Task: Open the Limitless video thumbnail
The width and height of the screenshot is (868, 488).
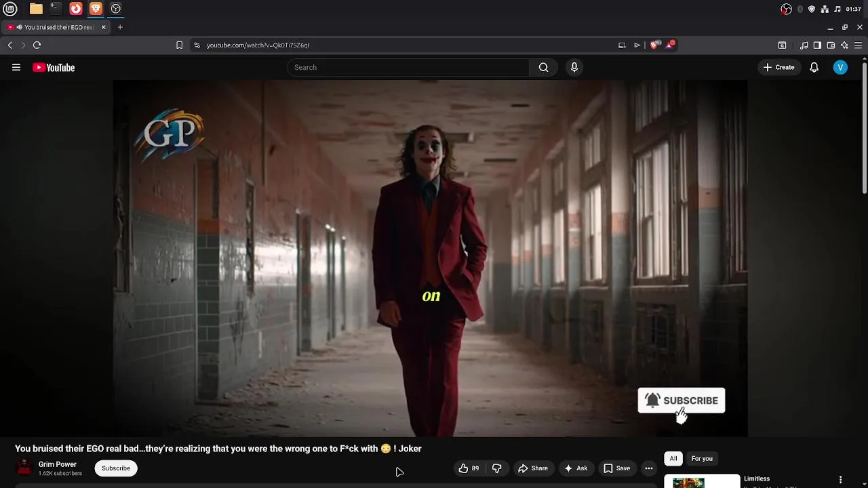Action: pyautogui.click(x=702, y=481)
